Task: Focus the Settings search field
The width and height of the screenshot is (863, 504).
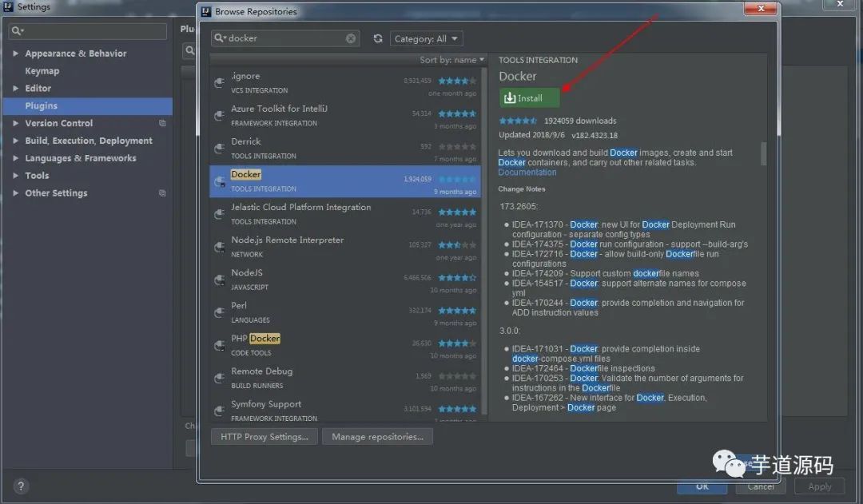Action: tap(88, 31)
